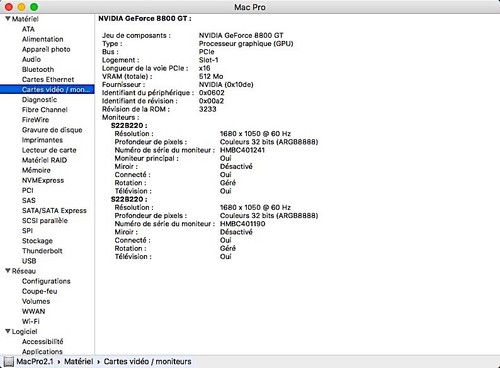The image size is (500, 368).
Task: Select Imprimantes in the sidebar
Action: coord(42,140)
